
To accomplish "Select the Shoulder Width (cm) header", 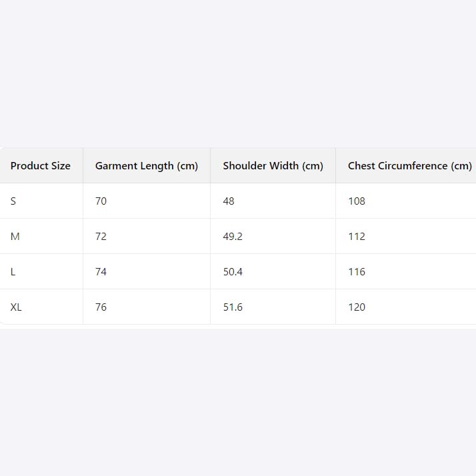I will tap(273, 166).
